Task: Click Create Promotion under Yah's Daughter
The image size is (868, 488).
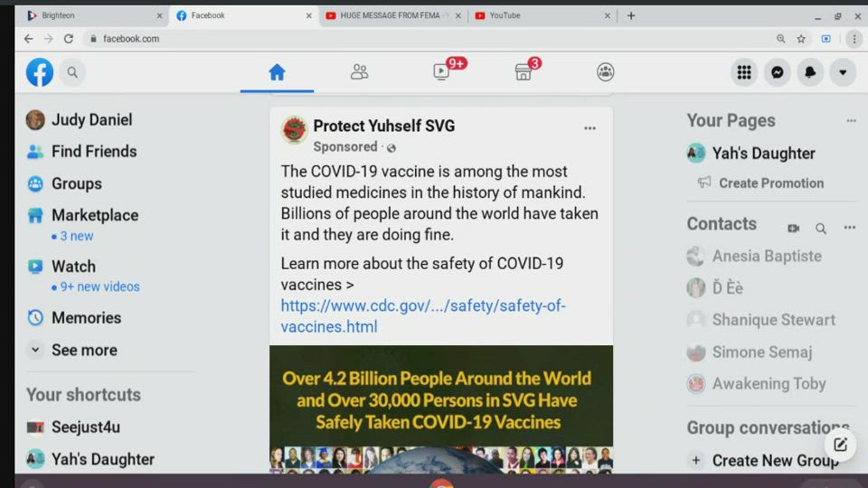Action: [770, 183]
